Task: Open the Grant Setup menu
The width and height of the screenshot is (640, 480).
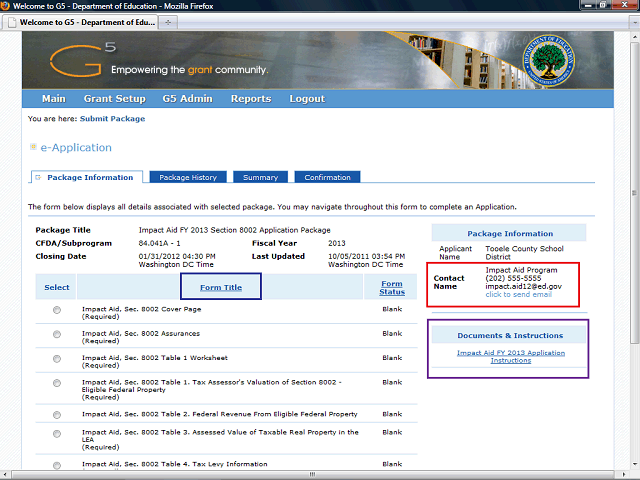Action: pyautogui.click(x=115, y=99)
